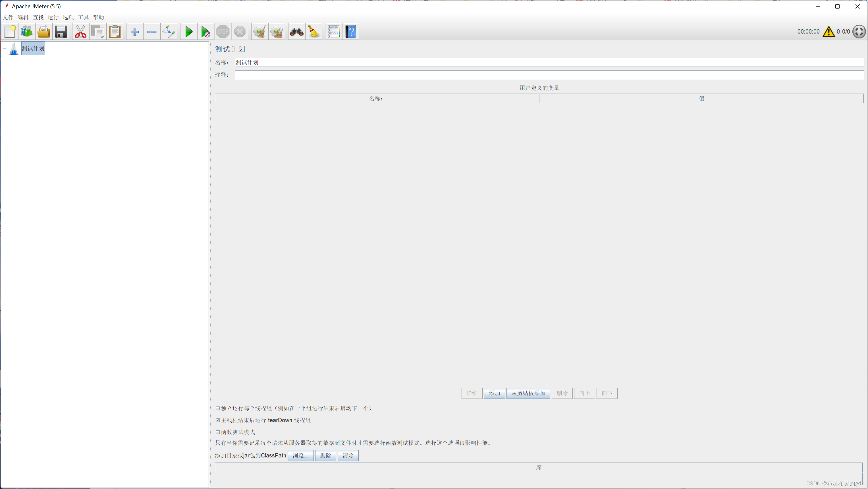
Task: Save the test plan with the floppy icon
Action: click(61, 31)
